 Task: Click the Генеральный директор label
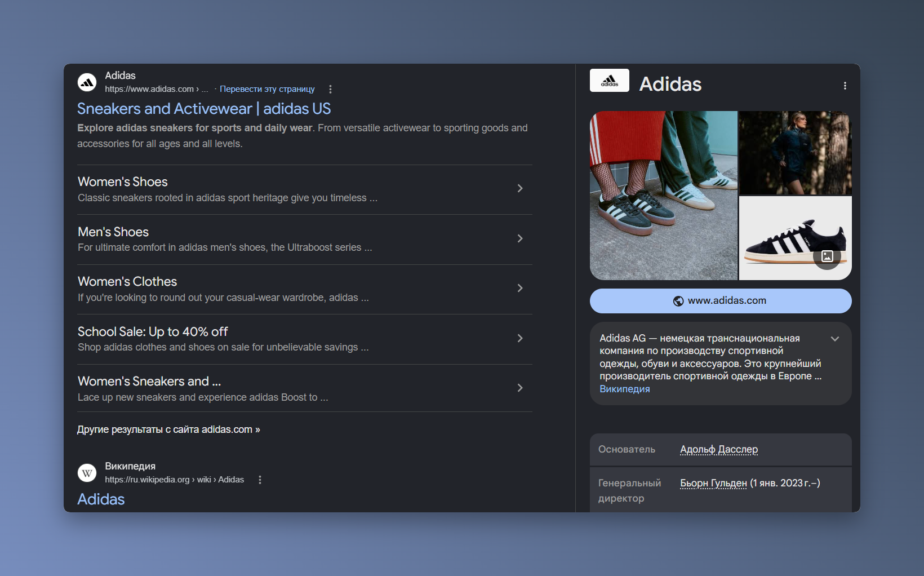[x=630, y=490]
